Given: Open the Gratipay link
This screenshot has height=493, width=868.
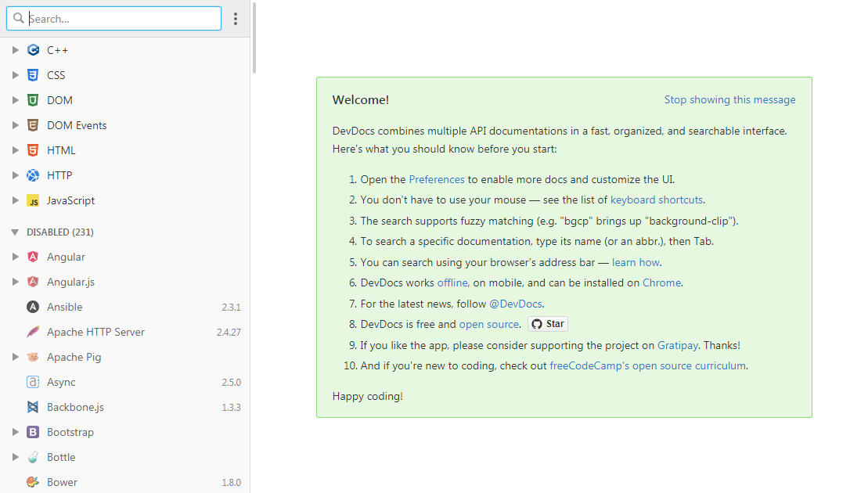Looking at the screenshot, I should (677, 345).
